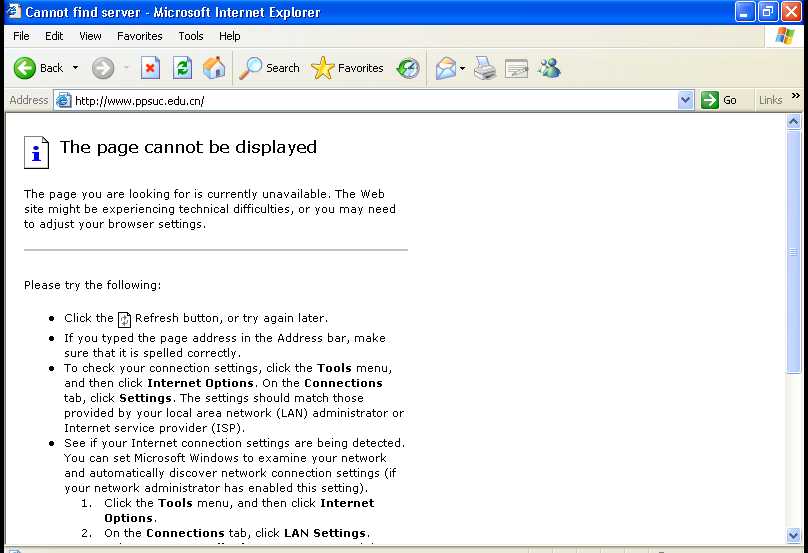The width and height of the screenshot is (808, 553).
Task: Click the info icon beside the error heading
Action: click(37, 153)
